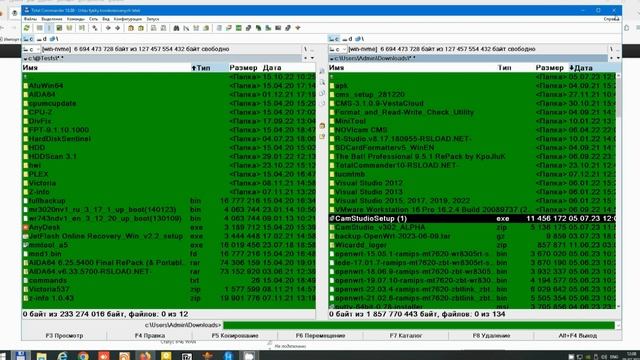Click the FTP new connection icon
The width and height of the screenshot is (640, 360).
163,28
